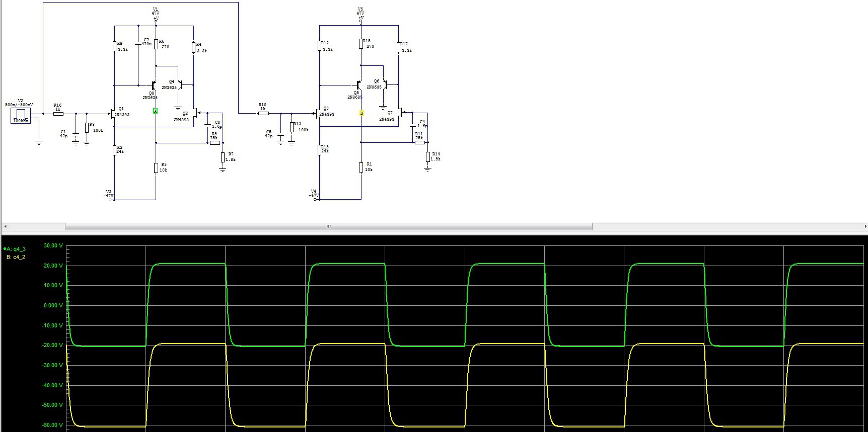
Task: Select trace B: c4_2 in the legend
Action: (x=16, y=257)
